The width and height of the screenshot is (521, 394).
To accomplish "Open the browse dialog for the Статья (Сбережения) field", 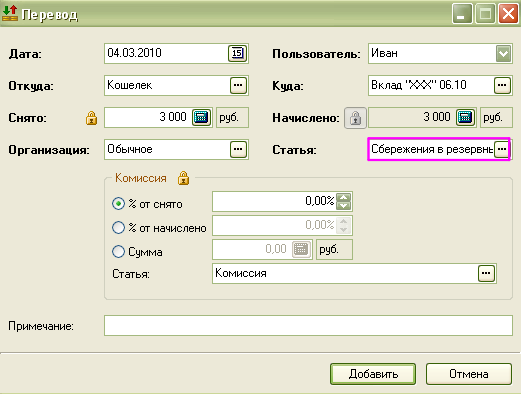I will pos(502,149).
